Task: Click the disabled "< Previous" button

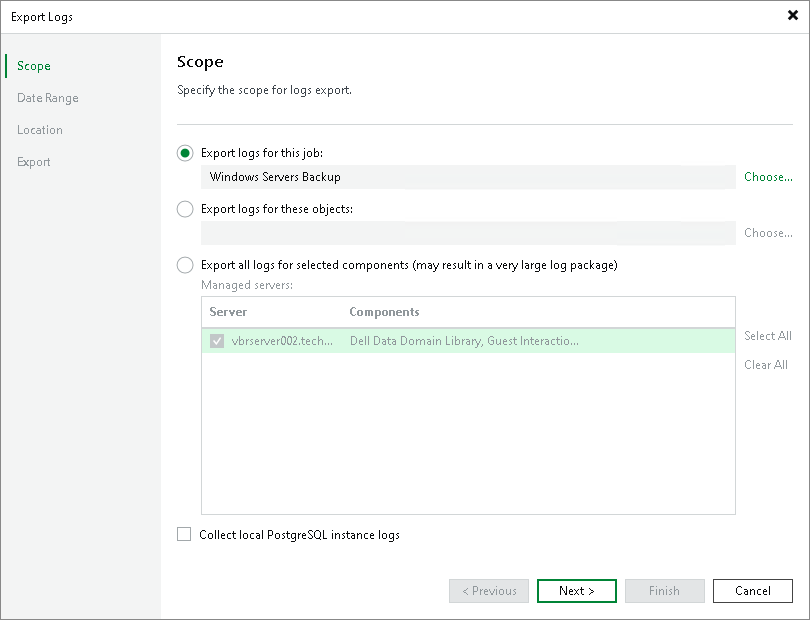Action: click(488, 590)
